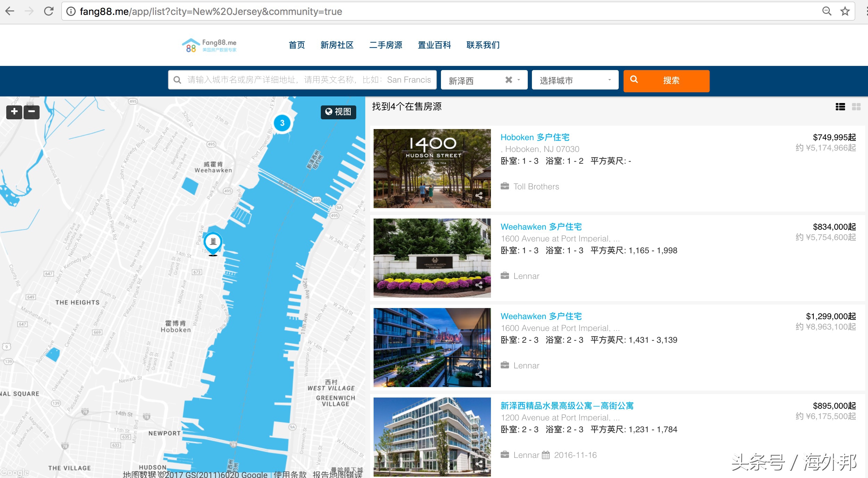Zoom in on the map with plus icon
868x478 pixels.
(x=14, y=112)
